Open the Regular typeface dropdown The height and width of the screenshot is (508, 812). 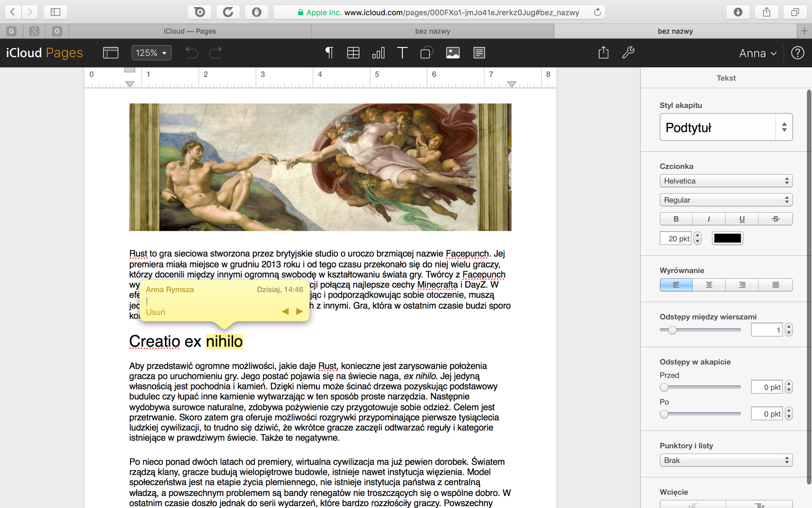[x=726, y=200]
